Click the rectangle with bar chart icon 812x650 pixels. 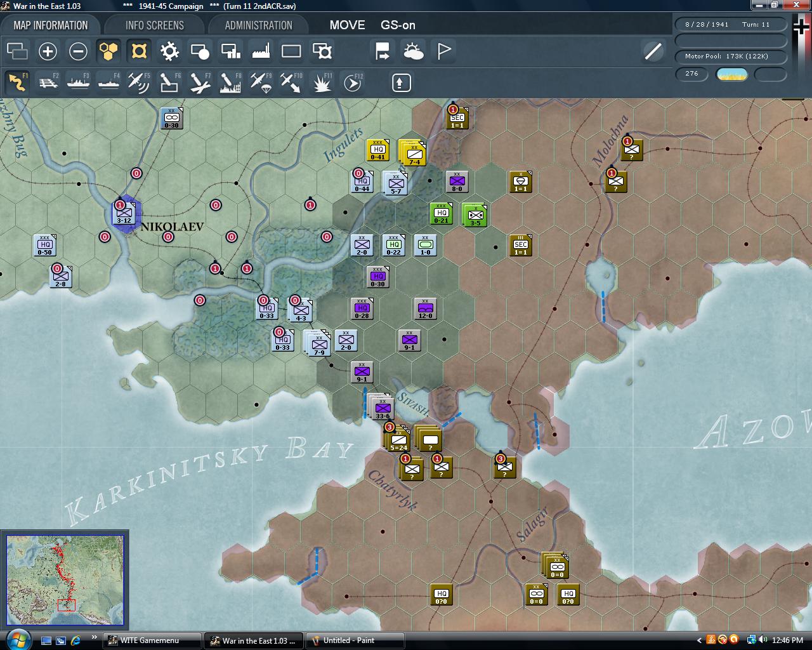coord(230,51)
